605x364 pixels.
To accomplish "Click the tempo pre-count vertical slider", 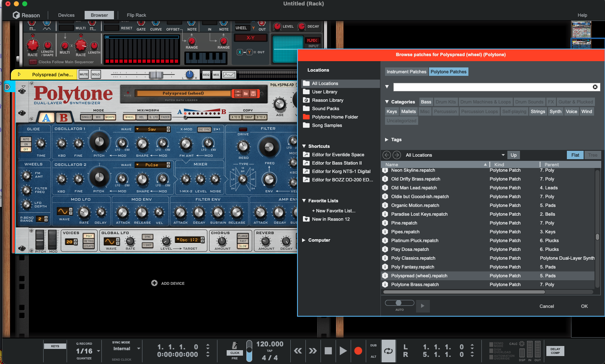I will tap(249, 351).
